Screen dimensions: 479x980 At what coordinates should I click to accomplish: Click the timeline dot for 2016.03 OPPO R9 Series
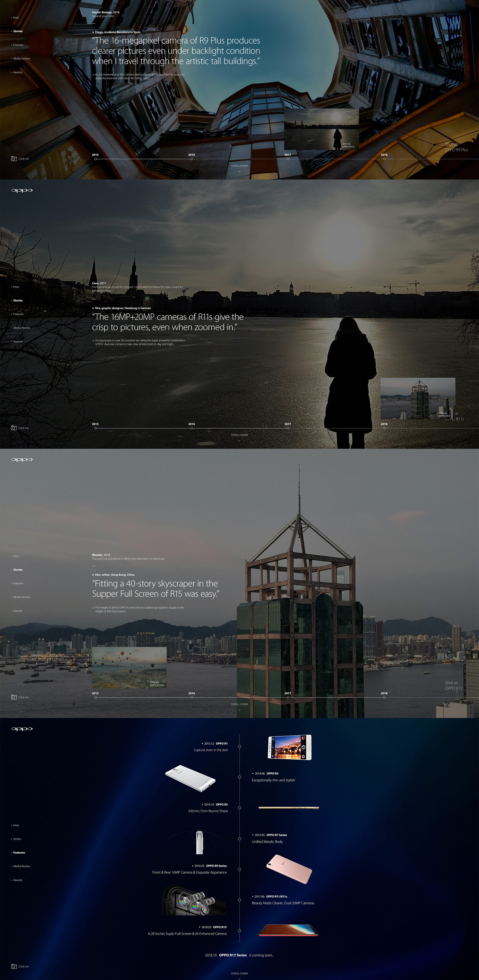[x=239, y=869]
